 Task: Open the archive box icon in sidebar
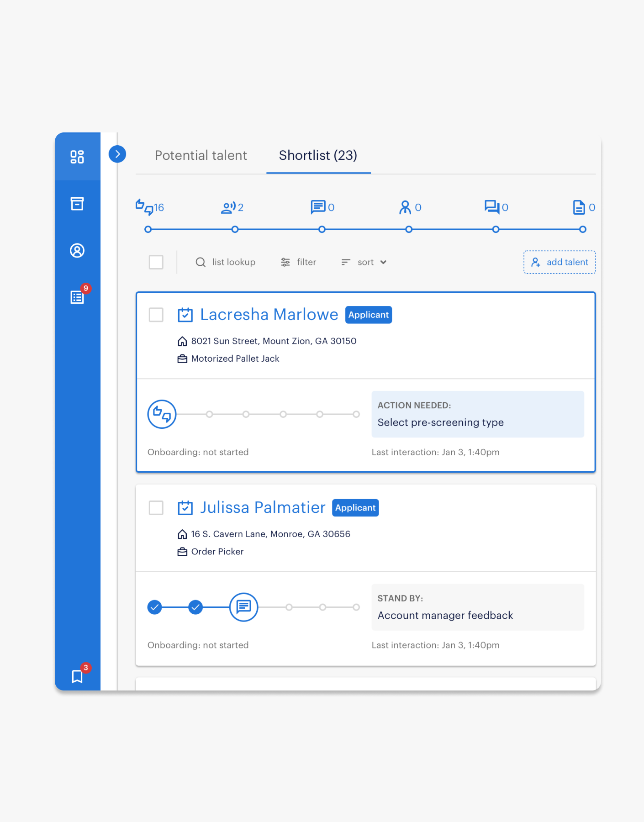[x=77, y=204]
